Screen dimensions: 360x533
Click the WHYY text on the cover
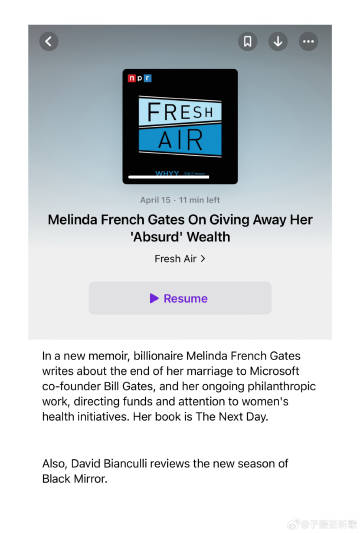pyautogui.click(x=167, y=173)
